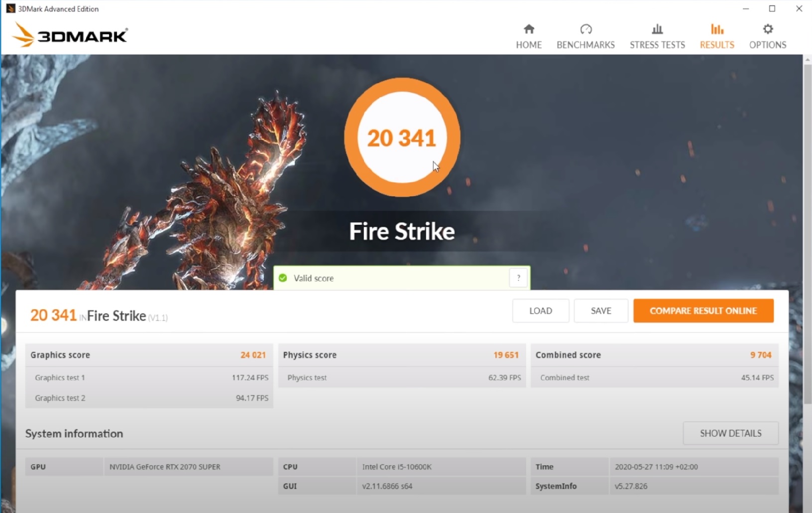Click the 3DMark title bar app icon
The image size is (812, 513).
pyautogui.click(x=10, y=8)
